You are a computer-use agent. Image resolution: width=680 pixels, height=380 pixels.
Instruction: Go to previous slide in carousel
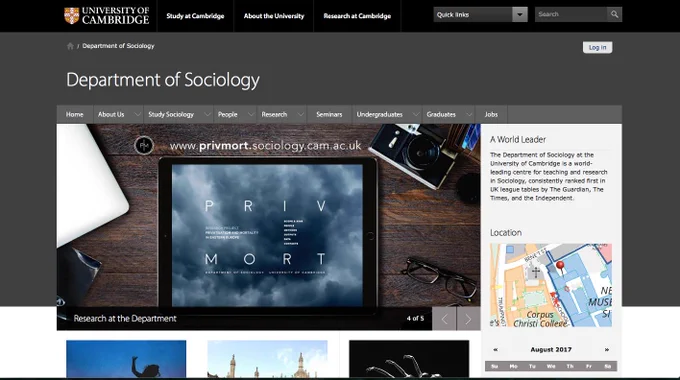coord(444,319)
